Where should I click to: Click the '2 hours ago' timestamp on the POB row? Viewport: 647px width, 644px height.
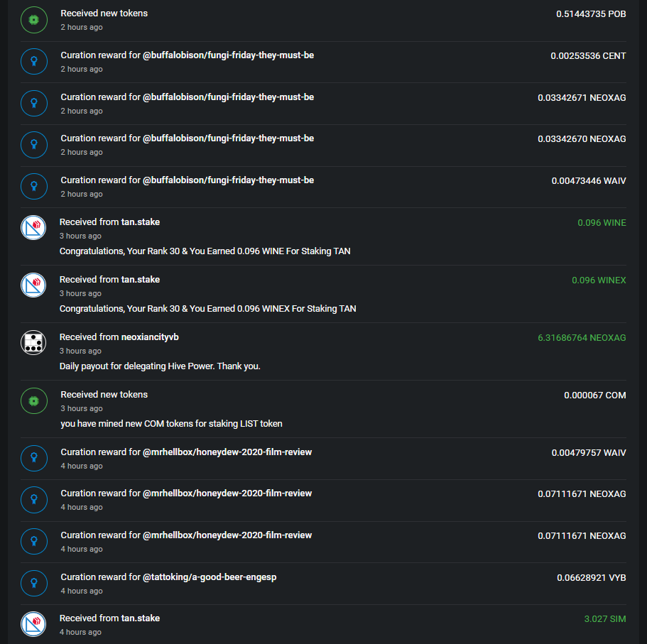[x=82, y=27]
